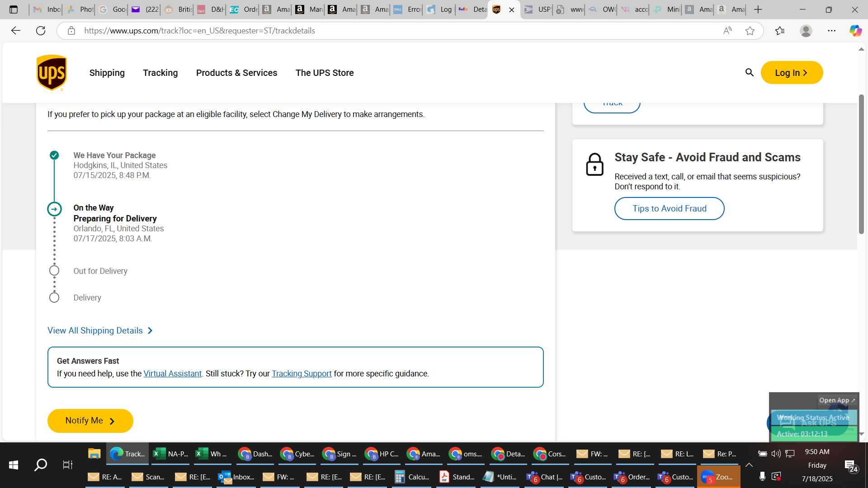Click the partially hidden Track button

(x=612, y=107)
